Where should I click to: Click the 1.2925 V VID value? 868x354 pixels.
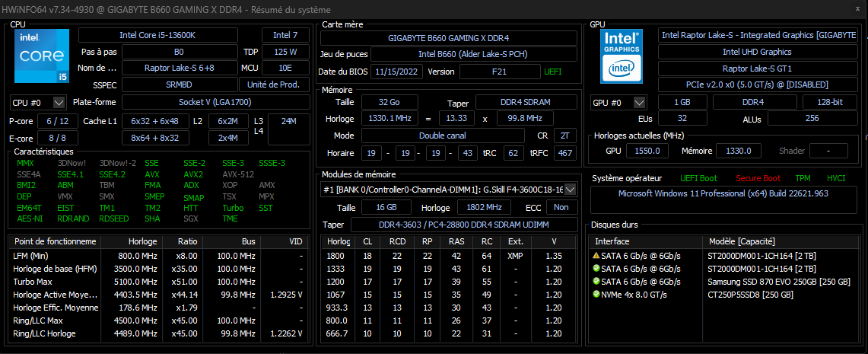[x=285, y=295]
